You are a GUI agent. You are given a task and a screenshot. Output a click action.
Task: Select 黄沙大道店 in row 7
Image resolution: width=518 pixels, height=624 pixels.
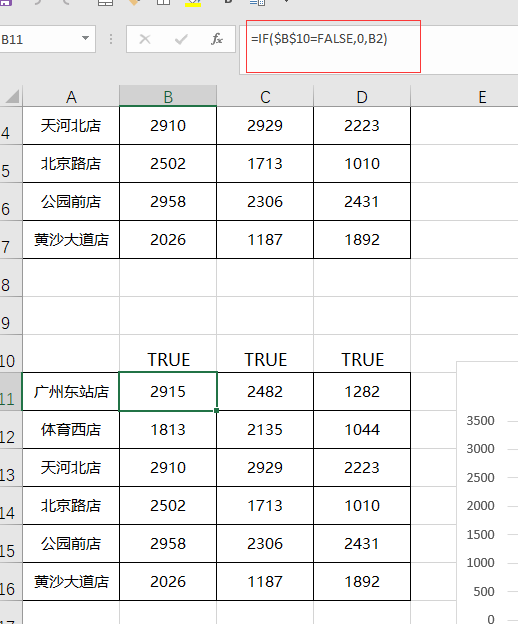point(71,240)
